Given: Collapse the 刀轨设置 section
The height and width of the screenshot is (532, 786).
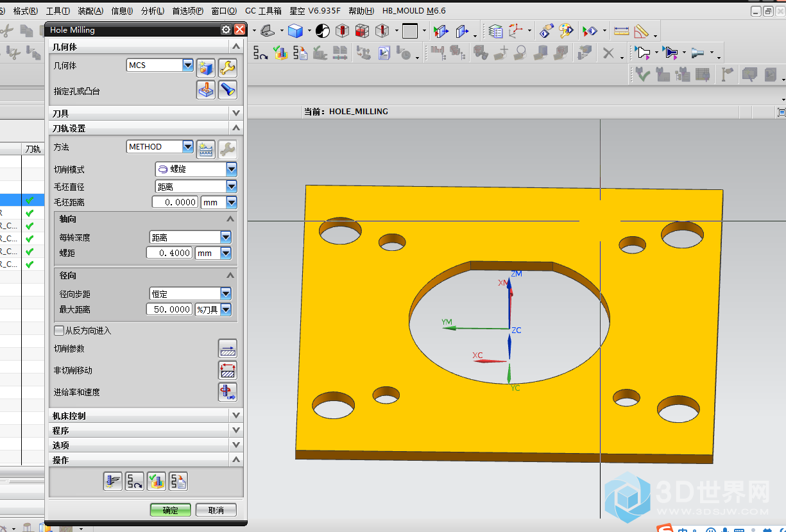Looking at the screenshot, I should point(236,128).
